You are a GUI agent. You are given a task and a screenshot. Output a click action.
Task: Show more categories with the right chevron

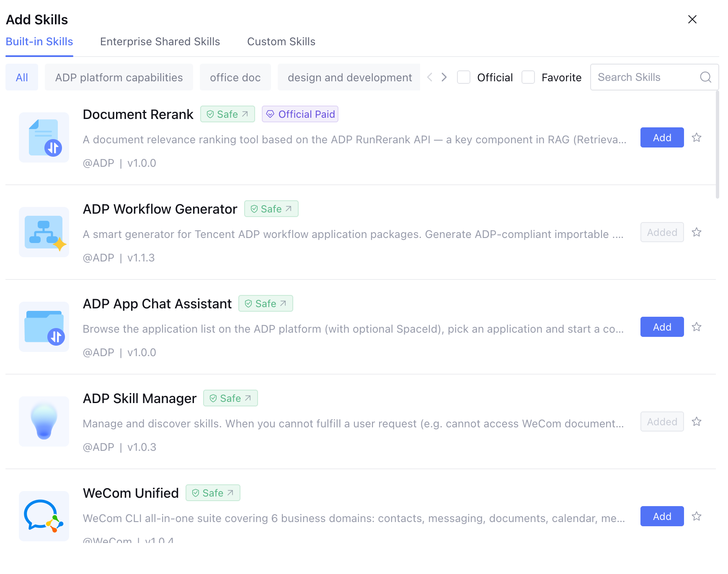point(444,77)
